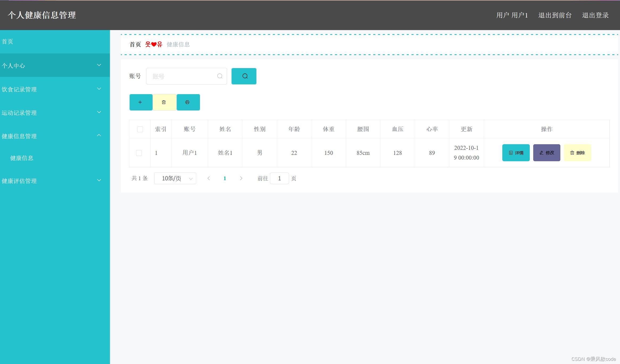Click the printer icon button
The width and height of the screenshot is (620, 364).
[x=188, y=102]
